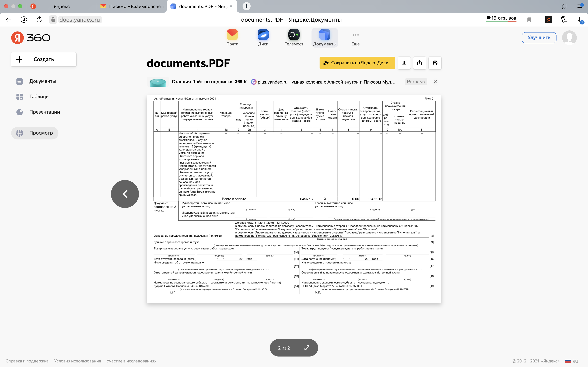Go to the previous page with the arrow
Screen dimensions: 588x367
(x=125, y=194)
